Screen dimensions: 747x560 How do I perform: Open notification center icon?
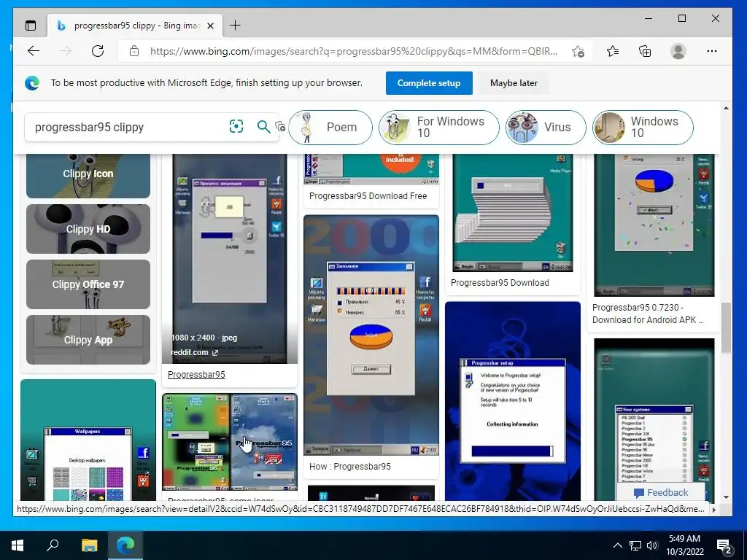pos(724,545)
